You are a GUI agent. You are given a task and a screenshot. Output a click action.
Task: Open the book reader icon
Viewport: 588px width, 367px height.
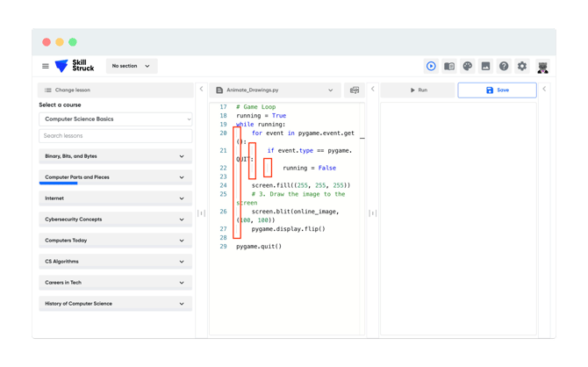pyautogui.click(x=449, y=67)
